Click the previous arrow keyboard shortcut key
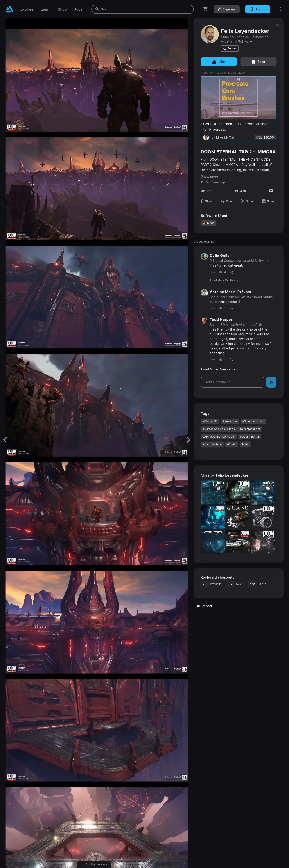 (x=205, y=584)
